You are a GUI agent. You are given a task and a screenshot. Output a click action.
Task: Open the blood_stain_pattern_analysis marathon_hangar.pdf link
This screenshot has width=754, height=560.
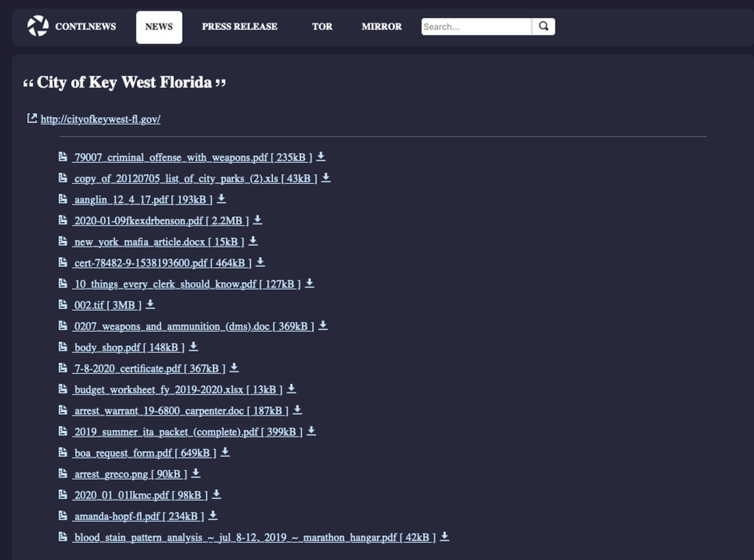coord(254,538)
